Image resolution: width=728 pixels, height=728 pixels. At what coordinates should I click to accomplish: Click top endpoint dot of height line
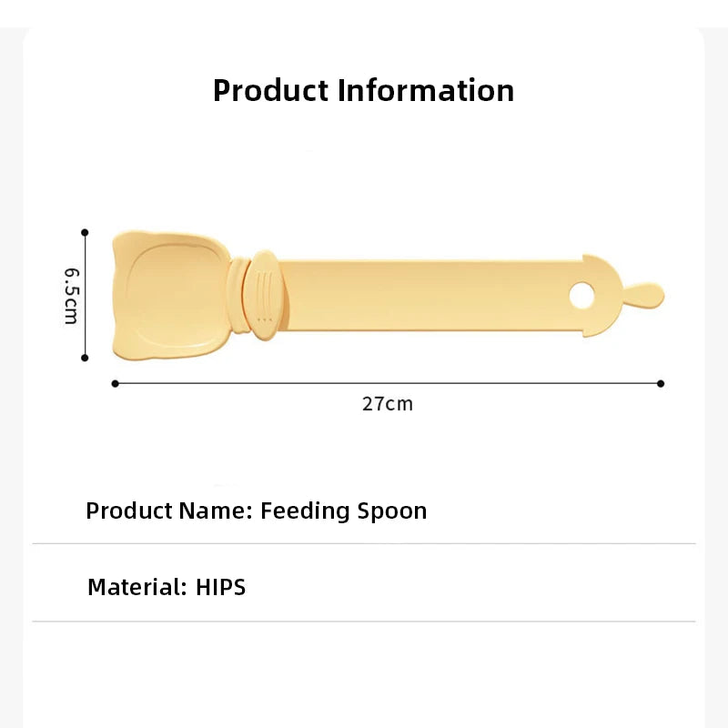pos(85,233)
